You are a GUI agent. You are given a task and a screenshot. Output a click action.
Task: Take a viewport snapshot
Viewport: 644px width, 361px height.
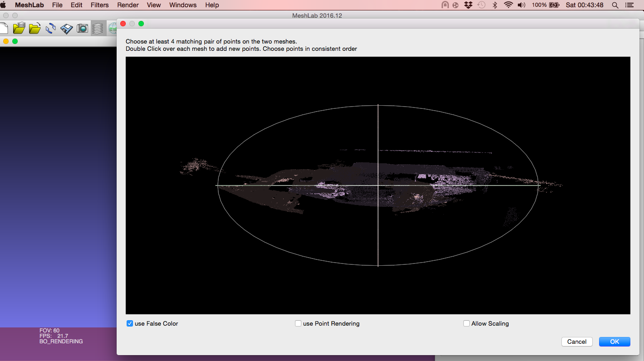pyautogui.click(x=82, y=28)
